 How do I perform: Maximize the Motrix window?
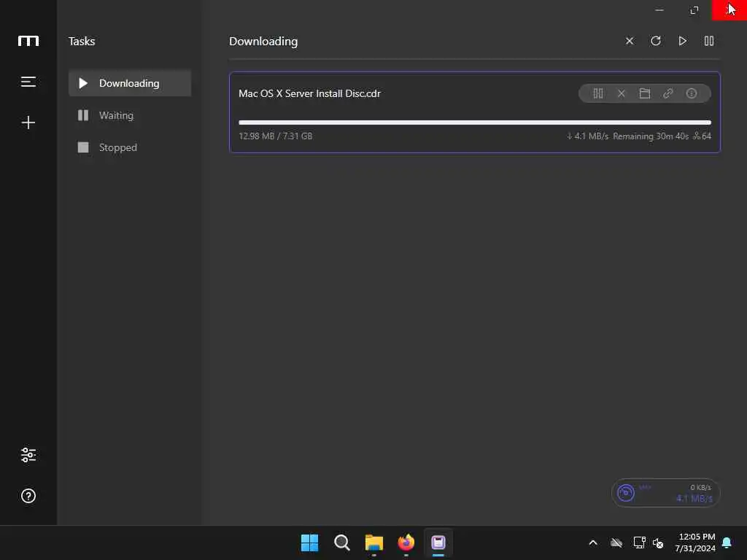(x=694, y=10)
